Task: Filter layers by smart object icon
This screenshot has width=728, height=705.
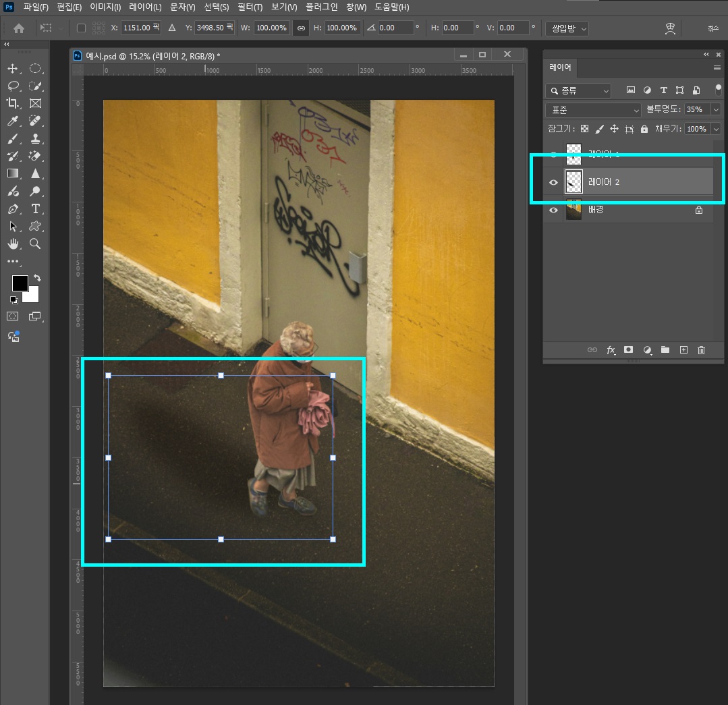Action: click(696, 90)
